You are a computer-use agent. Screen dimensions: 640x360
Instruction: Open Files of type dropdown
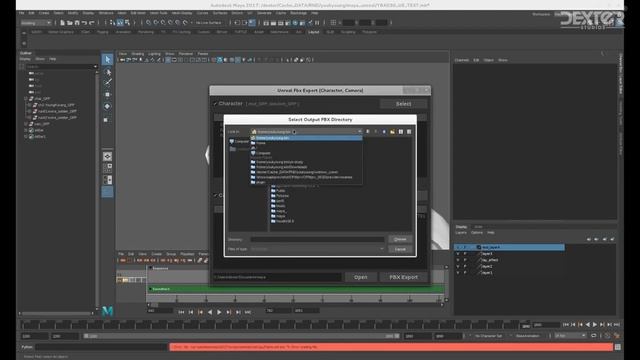317,249
